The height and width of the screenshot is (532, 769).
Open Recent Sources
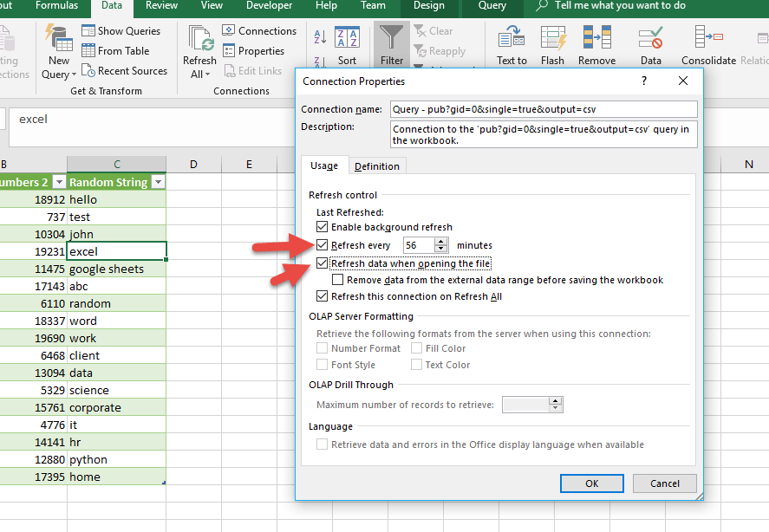[125, 70]
